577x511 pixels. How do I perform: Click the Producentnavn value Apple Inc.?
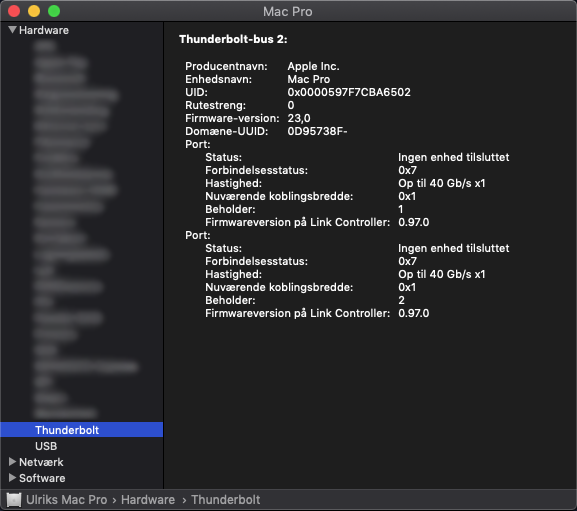click(314, 66)
